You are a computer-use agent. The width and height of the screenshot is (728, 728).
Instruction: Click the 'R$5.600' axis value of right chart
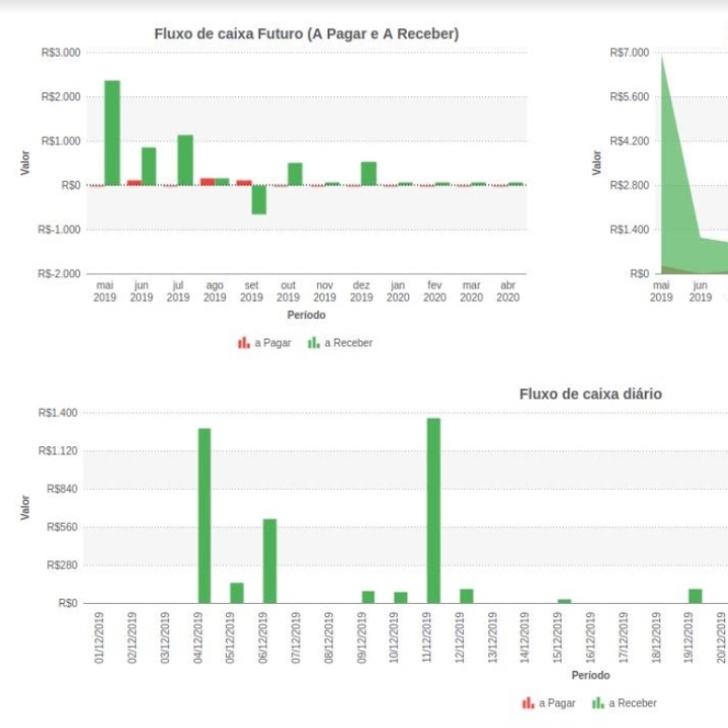click(x=630, y=96)
